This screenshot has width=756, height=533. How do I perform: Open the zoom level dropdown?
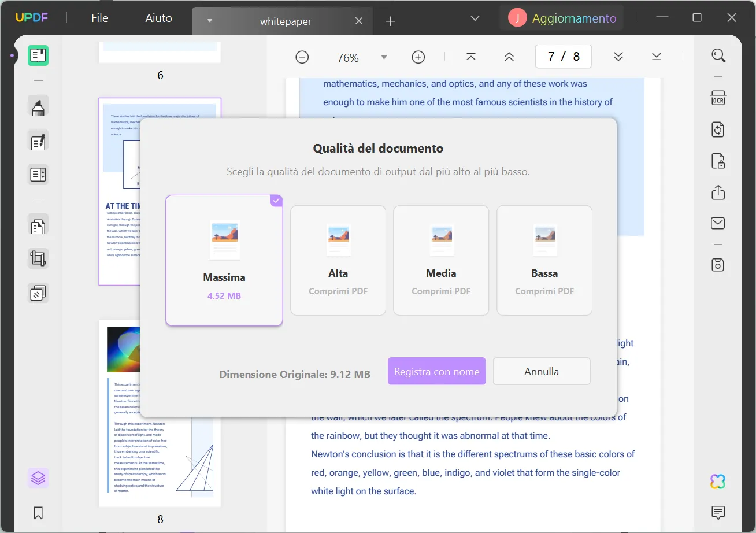[x=384, y=57]
